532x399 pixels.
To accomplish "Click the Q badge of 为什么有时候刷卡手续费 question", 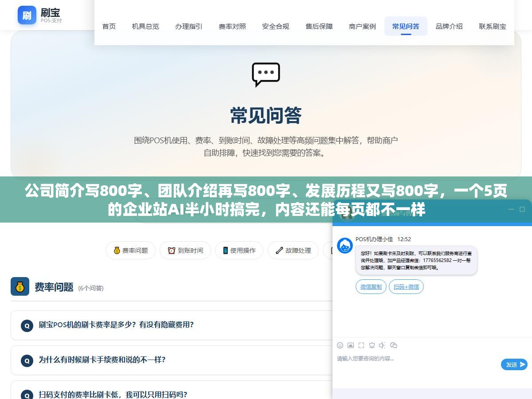I will (27, 361).
